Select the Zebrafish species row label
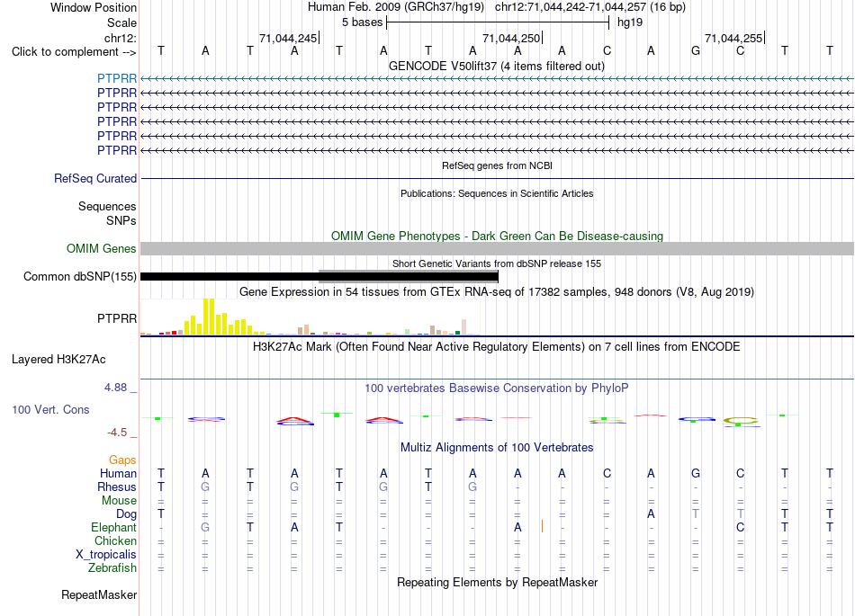The width and height of the screenshot is (855, 616). click(x=112, y=567)
